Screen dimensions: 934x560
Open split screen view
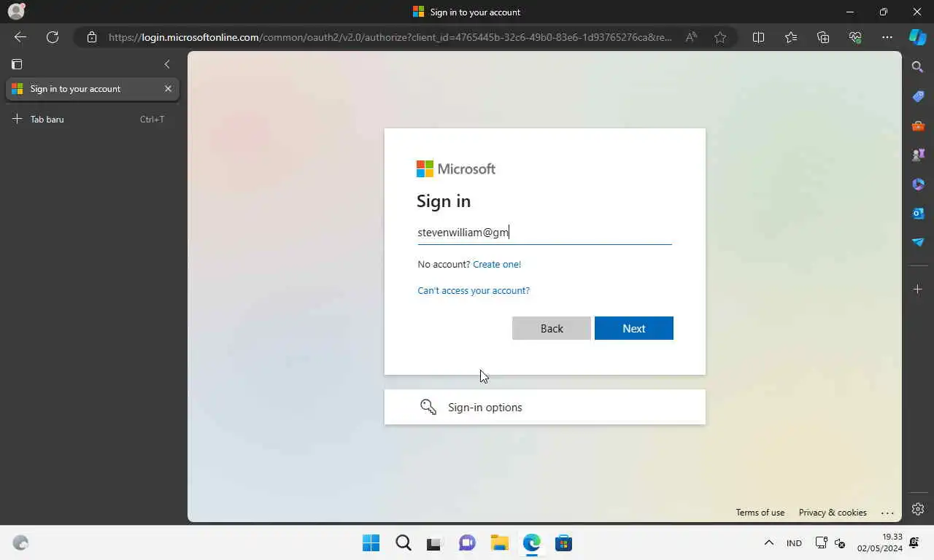[x=758, y=37]
